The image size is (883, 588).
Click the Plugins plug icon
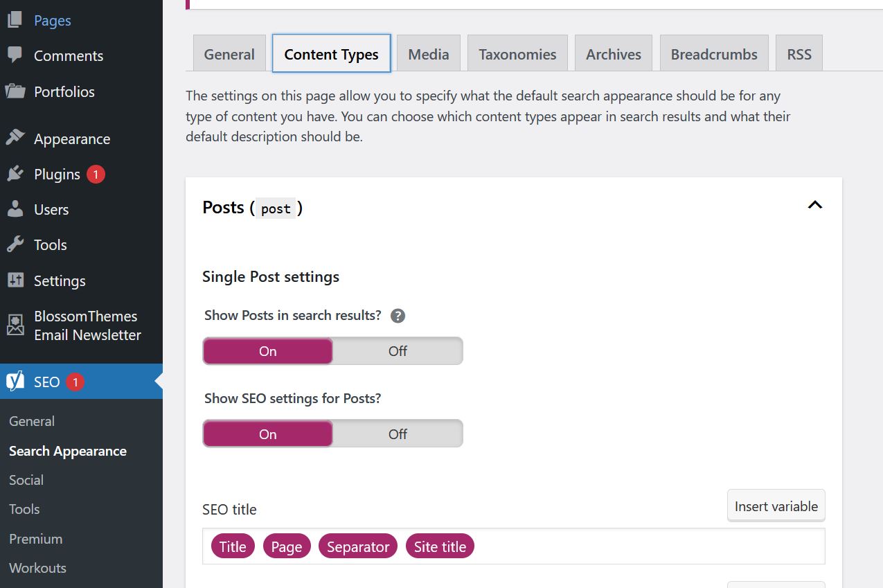[15, 174]
